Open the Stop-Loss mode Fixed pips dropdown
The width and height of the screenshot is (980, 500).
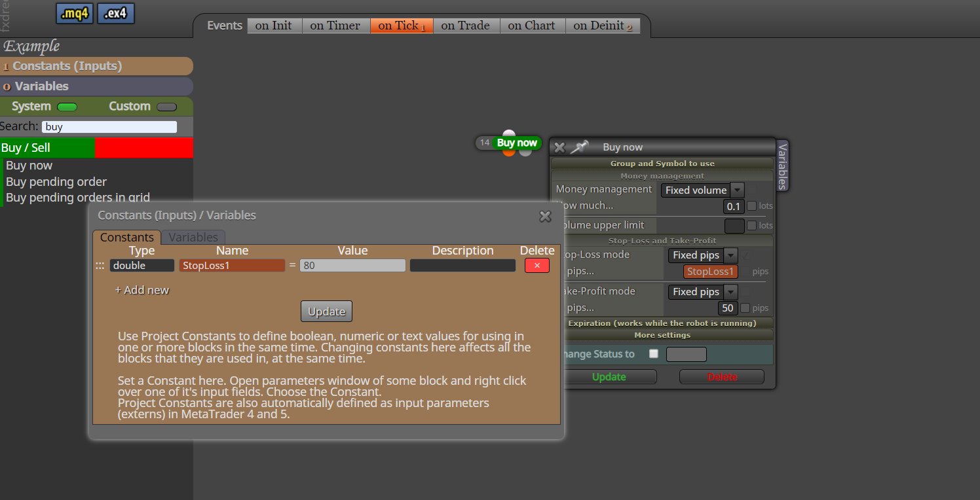(x=703, y=255)
